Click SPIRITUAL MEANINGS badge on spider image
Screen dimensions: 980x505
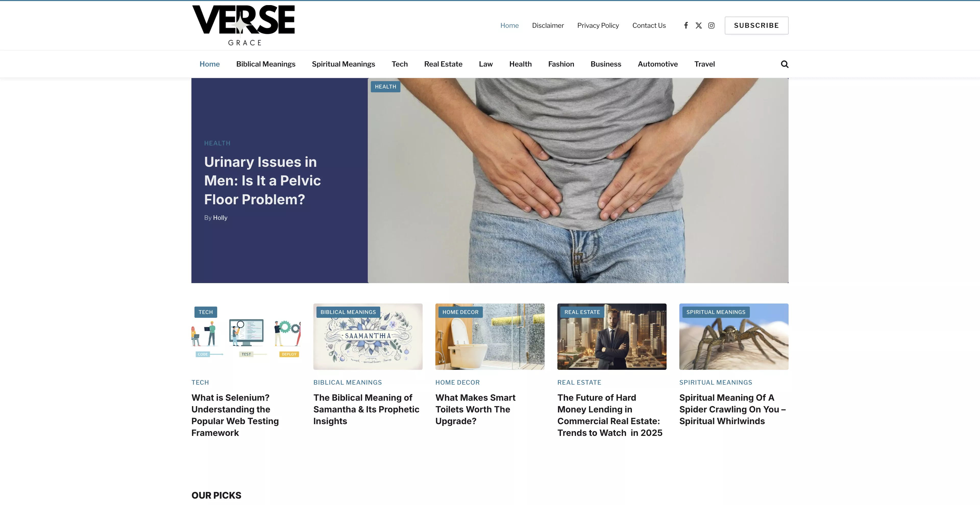(716, 312)
